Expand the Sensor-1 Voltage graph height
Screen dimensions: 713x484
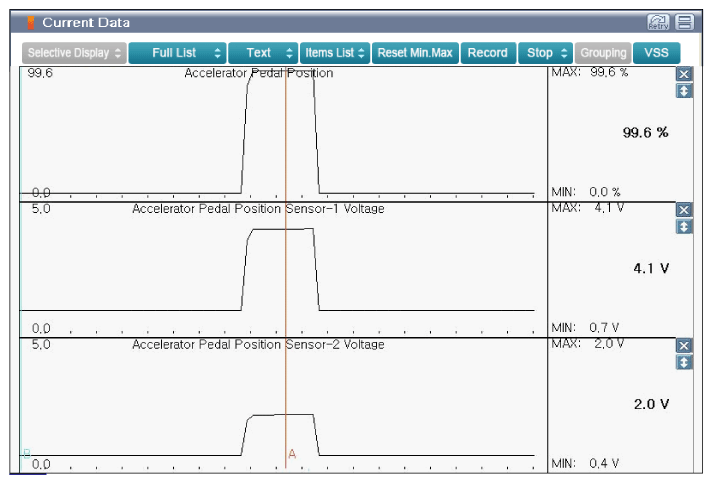684,227
